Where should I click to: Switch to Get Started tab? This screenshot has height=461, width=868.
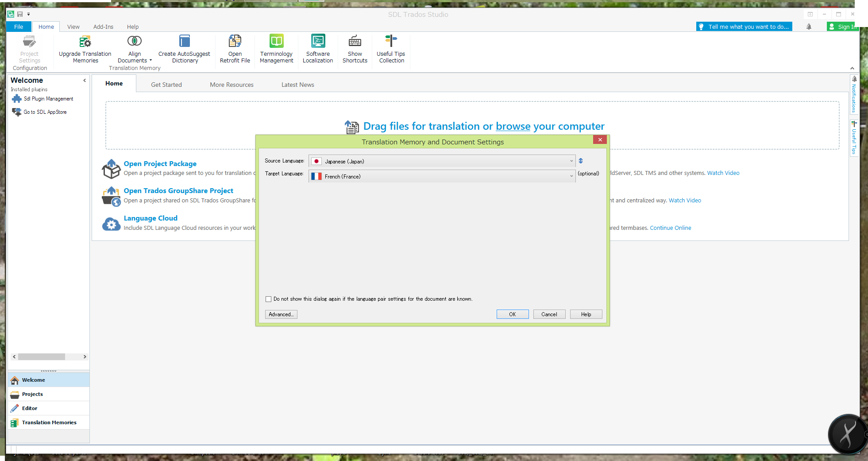[x=166, y=85]
